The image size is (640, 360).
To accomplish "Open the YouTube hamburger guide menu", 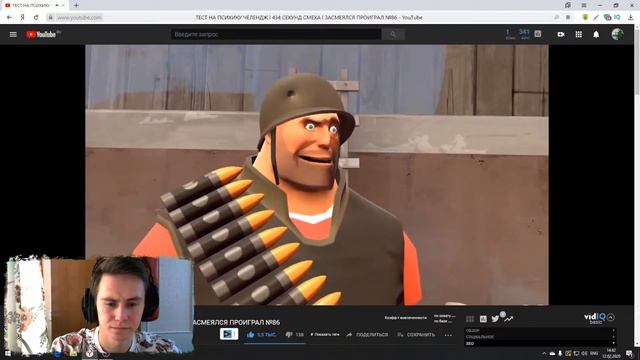I will pyautogui.click(x=13, y=35).
